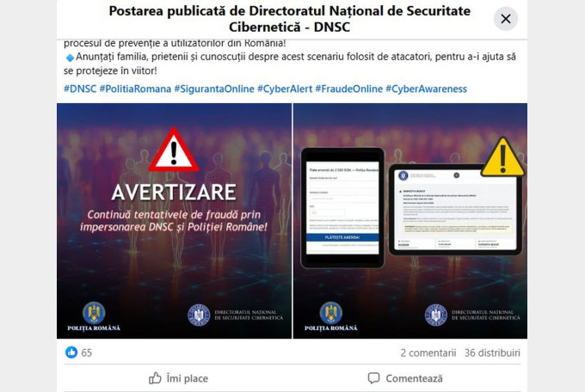Screen dimensions: 585x392
Task: Open the #PolitiaRomana hashtag link
Action: point(135,89)
